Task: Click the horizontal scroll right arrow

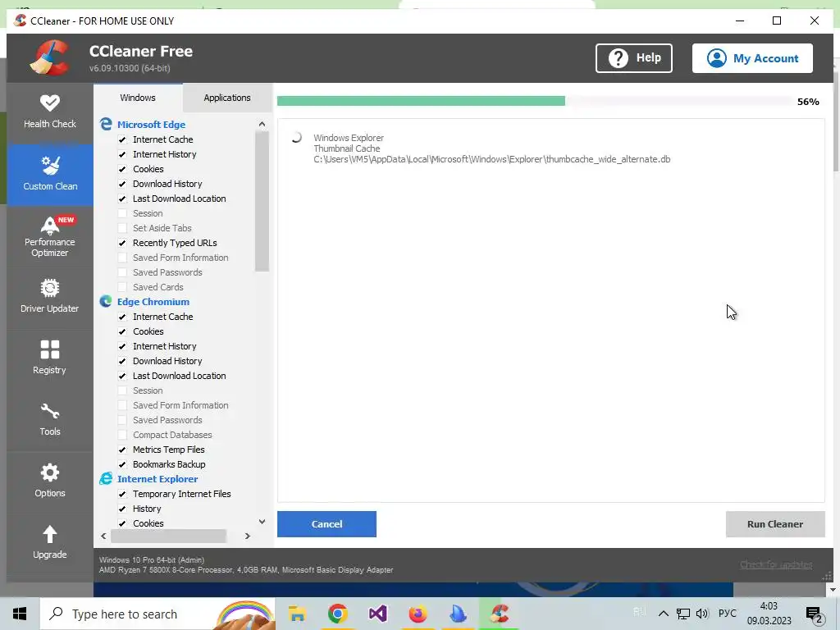Action: click(x=248, y=536)
